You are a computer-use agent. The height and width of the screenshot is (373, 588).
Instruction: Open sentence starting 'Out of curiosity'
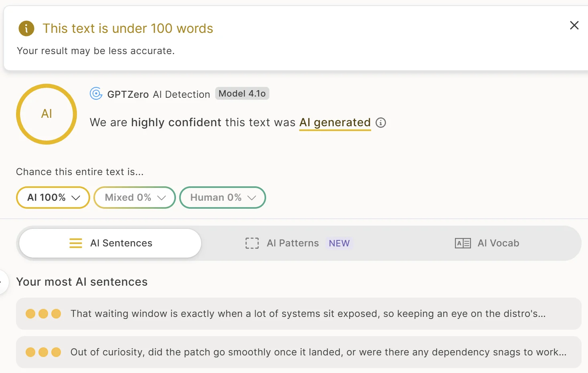point(299,352)
